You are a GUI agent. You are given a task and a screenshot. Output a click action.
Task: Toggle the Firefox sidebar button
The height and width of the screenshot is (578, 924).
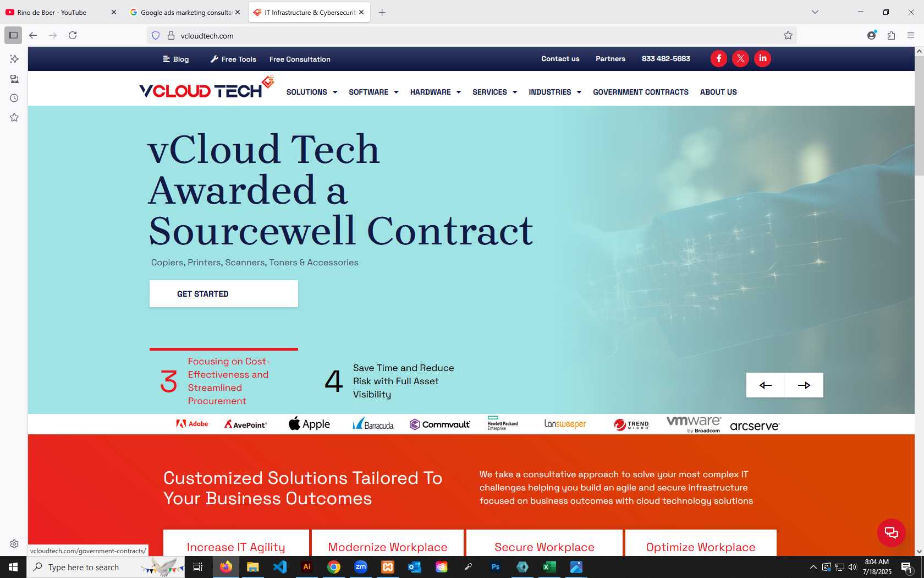13,35
